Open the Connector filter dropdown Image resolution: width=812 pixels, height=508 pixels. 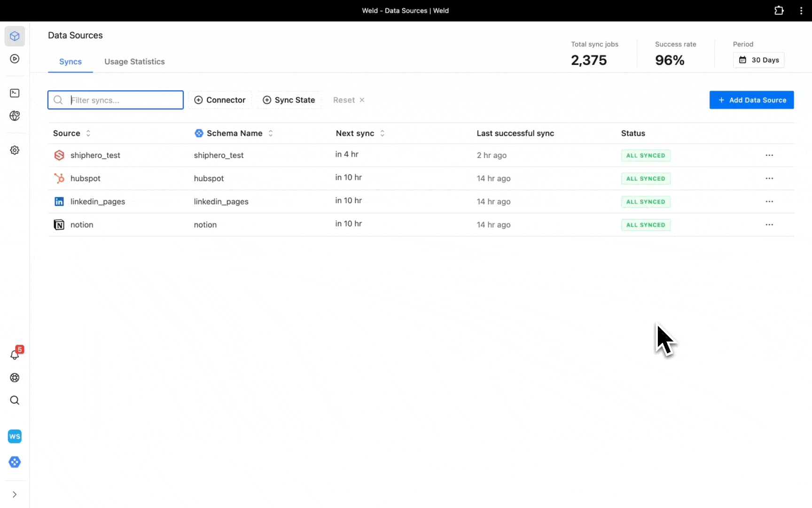pos(220,100)
